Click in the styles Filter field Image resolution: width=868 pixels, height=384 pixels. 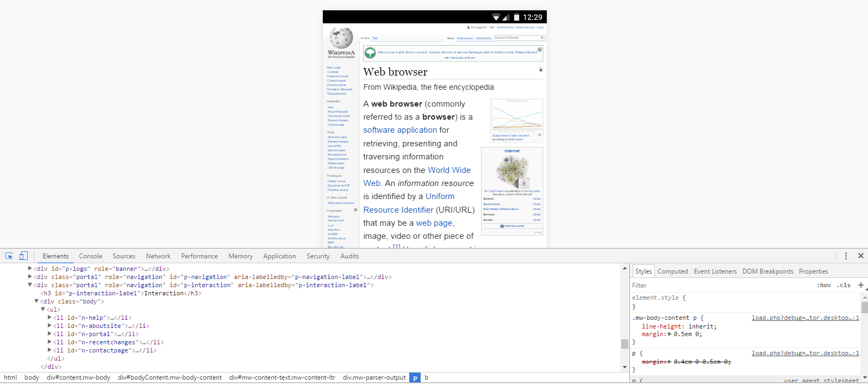pos(722,285)
